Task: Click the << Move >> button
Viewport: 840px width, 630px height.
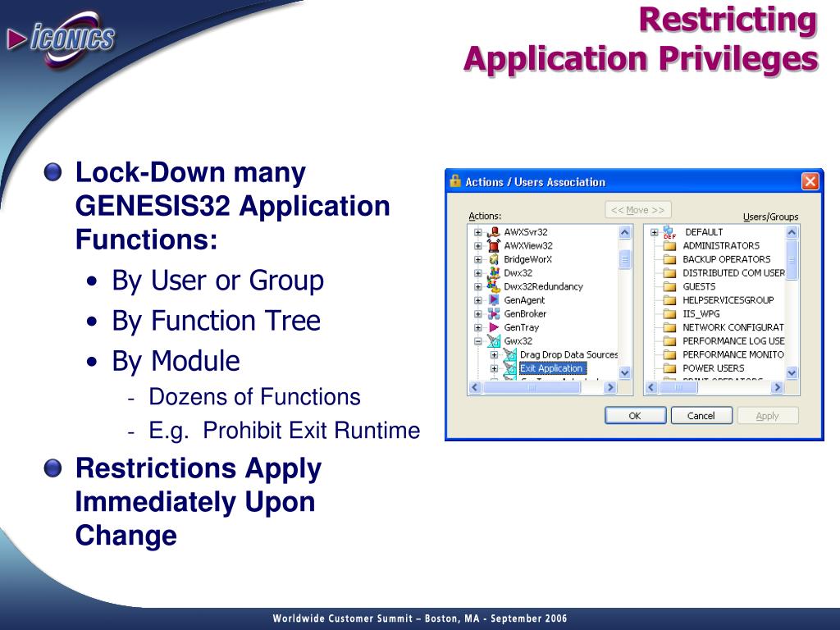Action: pyautogui.click(x=637, y=210)
